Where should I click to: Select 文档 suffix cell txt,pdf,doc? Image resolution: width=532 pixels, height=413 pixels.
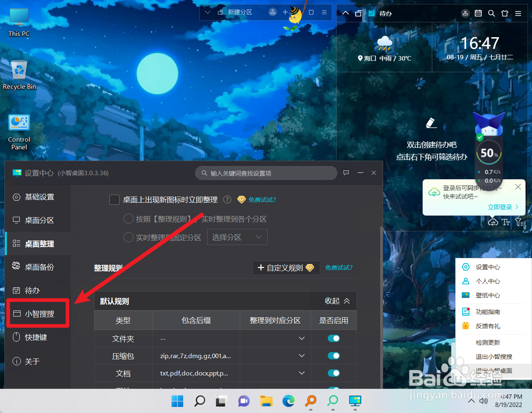click(196, 373)
